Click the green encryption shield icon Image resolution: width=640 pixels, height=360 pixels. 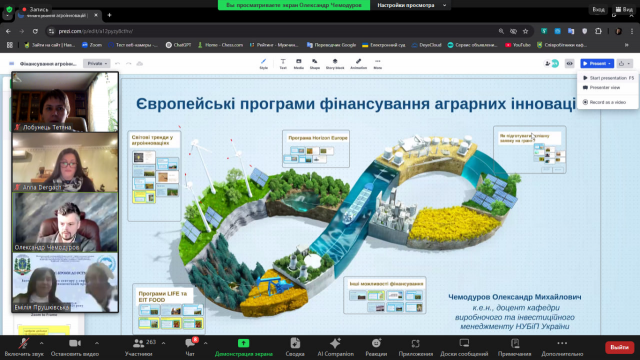9,9
